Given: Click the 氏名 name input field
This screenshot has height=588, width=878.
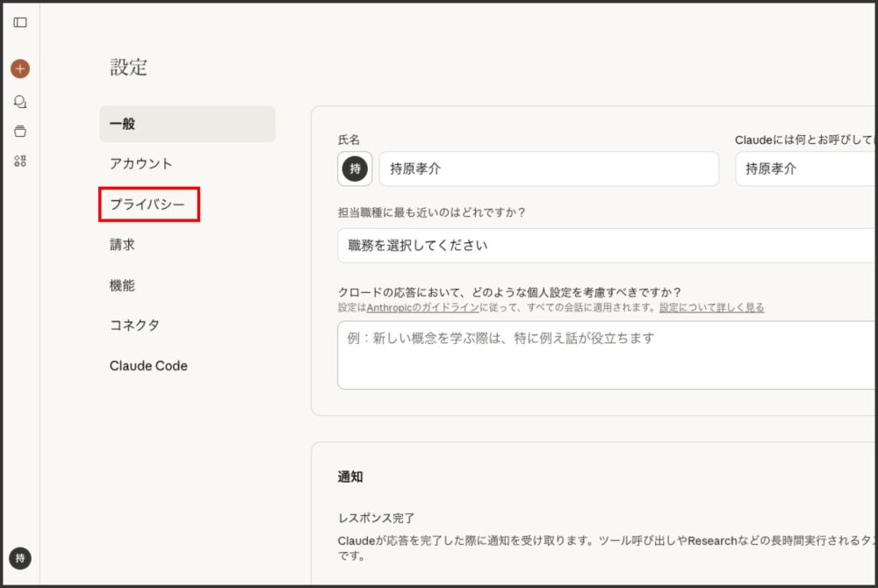Looking at the screenshot, I should pyautogui.click(x=549, y=169).
